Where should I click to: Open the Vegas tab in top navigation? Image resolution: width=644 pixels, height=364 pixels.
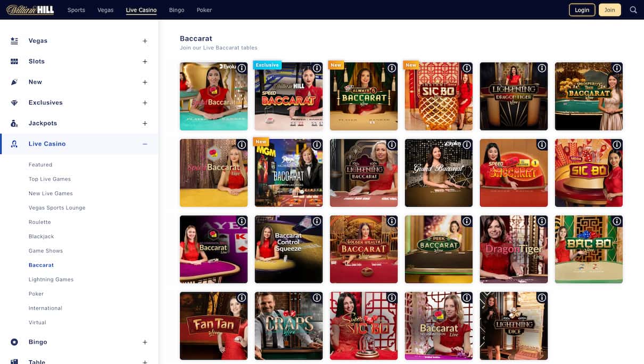coord(105,10)
